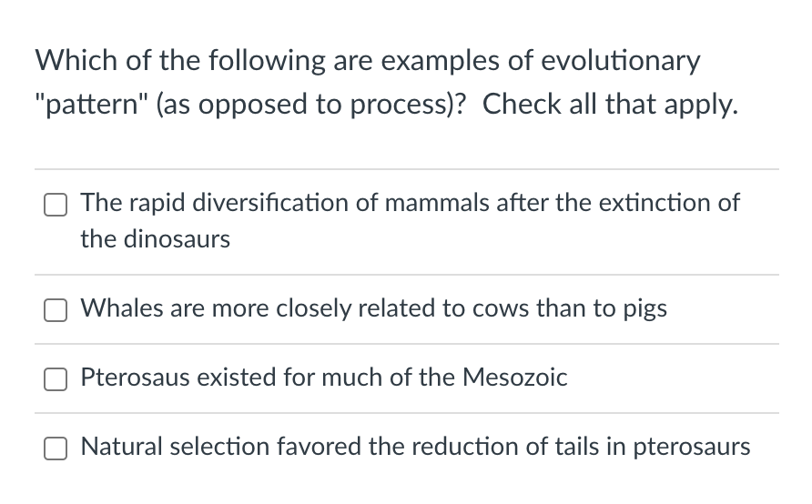This screenshot has width=812, height=504.
Task: Click the word 'extinction' in the first option
Action: (655, 202)
